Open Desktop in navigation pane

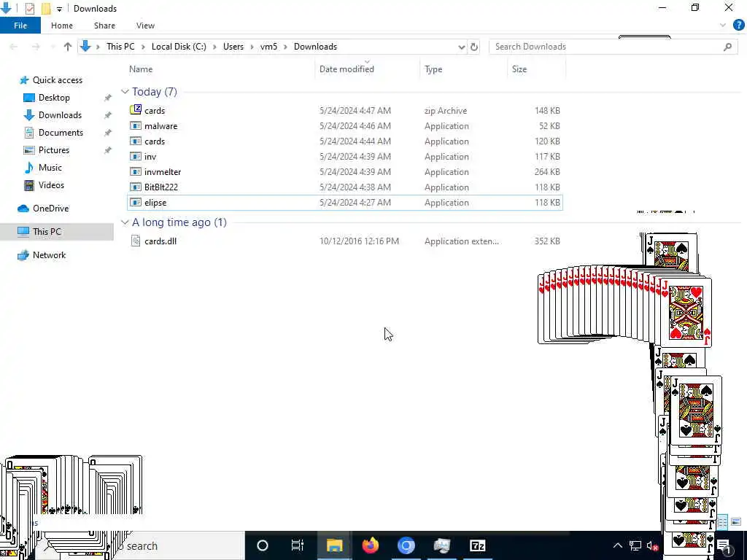pyautogui.click(x=54, y=98)
